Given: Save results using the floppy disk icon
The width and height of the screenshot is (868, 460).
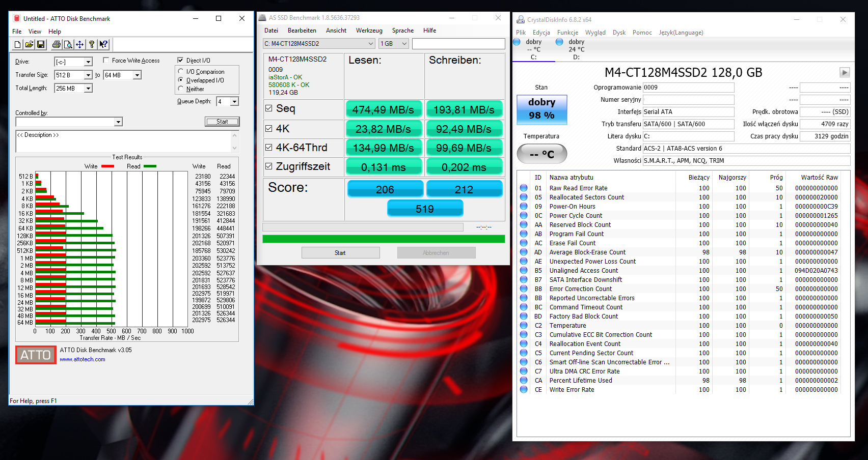Looking at the screenshot, I should 41,45.
